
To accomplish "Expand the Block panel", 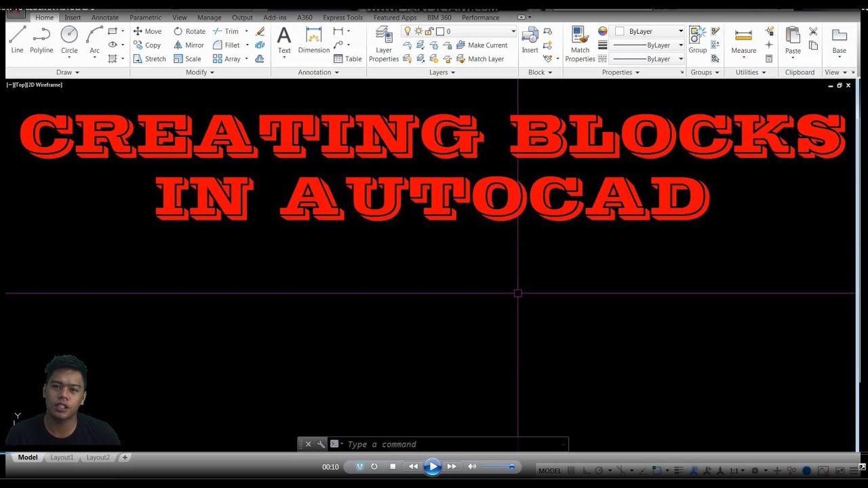I will coord(540,72).
